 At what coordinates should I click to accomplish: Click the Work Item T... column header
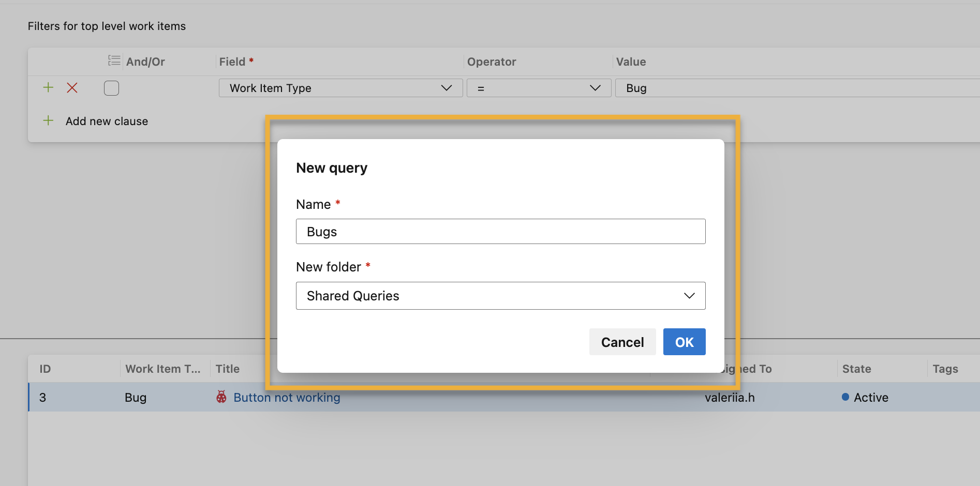coord(162,369)
